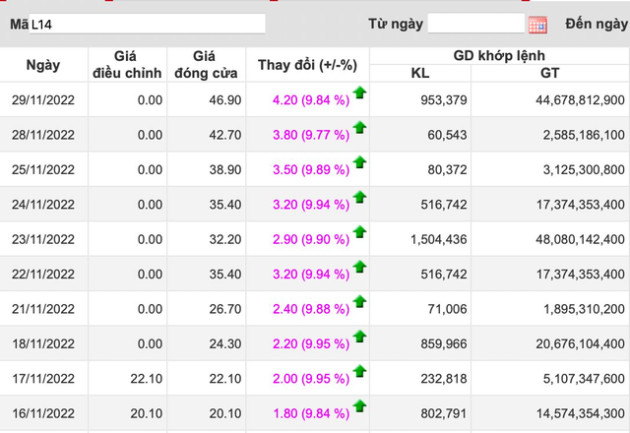Click the volume value 71,006

coord(447,309)
